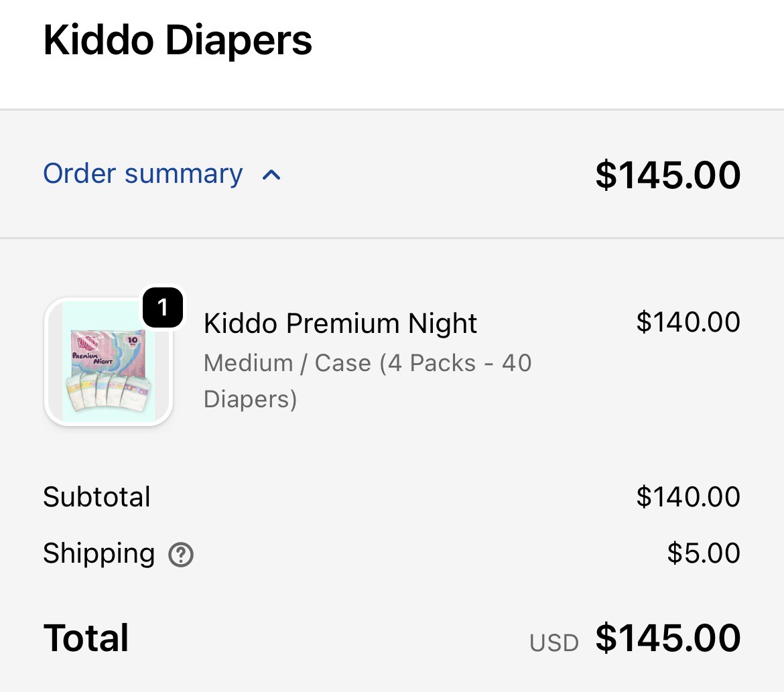This screenshot has width=784, height=692.
Task: Click the "Diapers)" text ending the variant line
Action: pyautogui.click(x=250, y=399)
